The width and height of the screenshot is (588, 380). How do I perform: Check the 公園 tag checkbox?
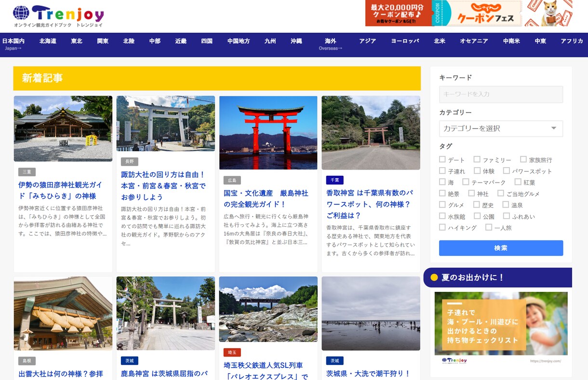477,216
